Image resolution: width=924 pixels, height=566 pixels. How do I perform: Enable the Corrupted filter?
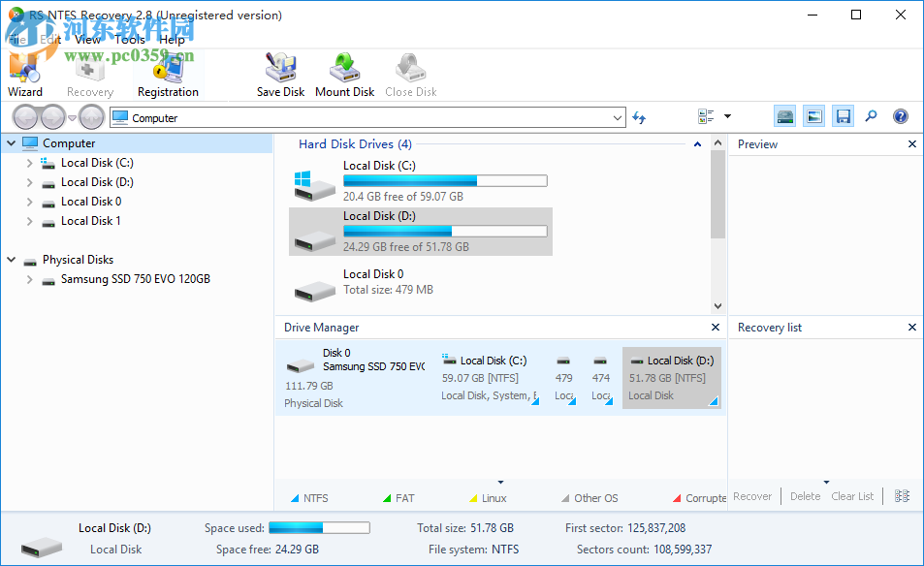(x=699, y=497)
